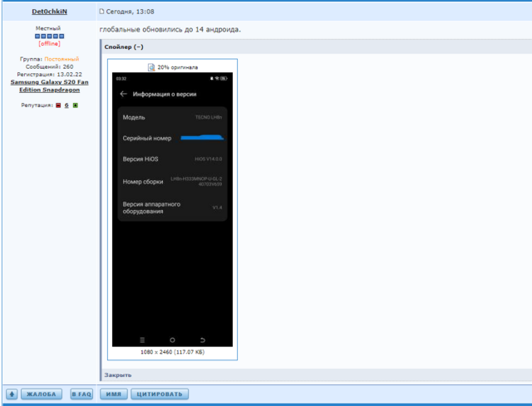Click the post permalink page icon
This screenshot has width=532, height=406.
point(102,12)
